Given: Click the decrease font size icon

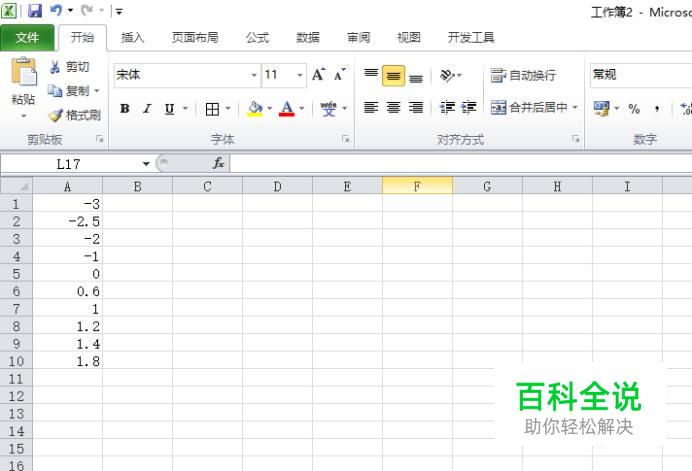Looking at the screenshot, I should pos(340,75).
